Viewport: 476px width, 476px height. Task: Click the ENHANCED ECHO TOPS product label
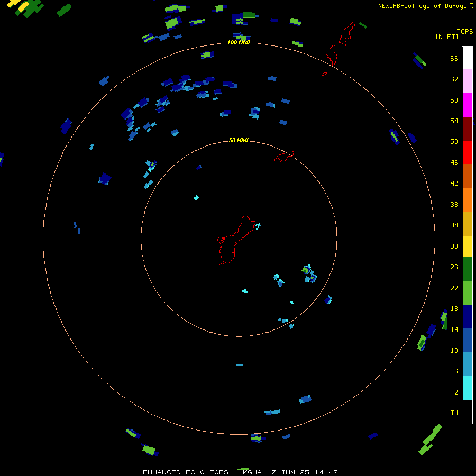click(186, 472)
